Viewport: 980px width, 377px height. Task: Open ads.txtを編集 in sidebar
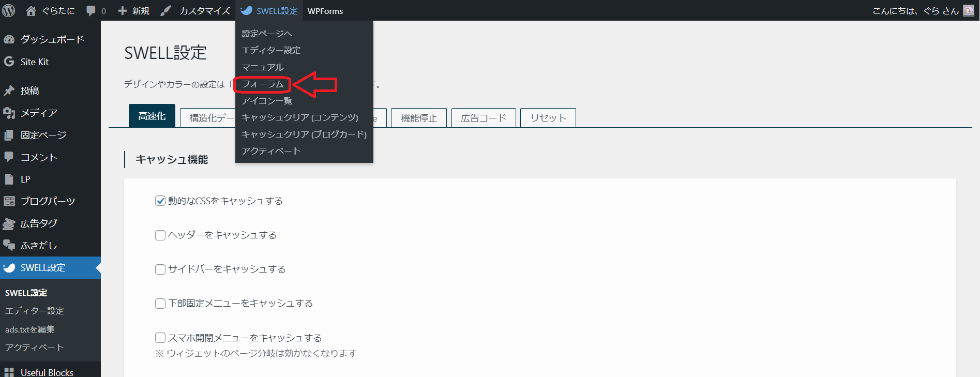[30, 329]
